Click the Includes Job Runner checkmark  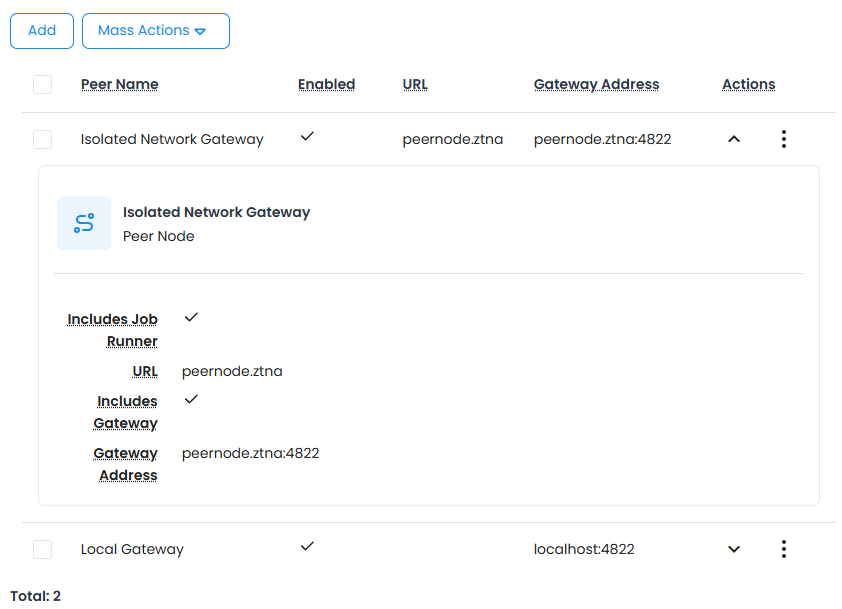tap(190, 317)
